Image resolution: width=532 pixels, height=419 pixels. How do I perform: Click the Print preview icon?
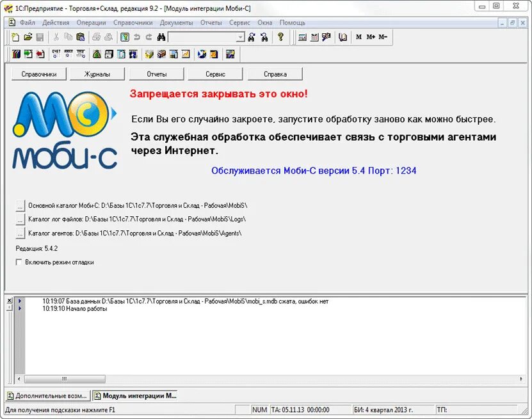point(109,37)
